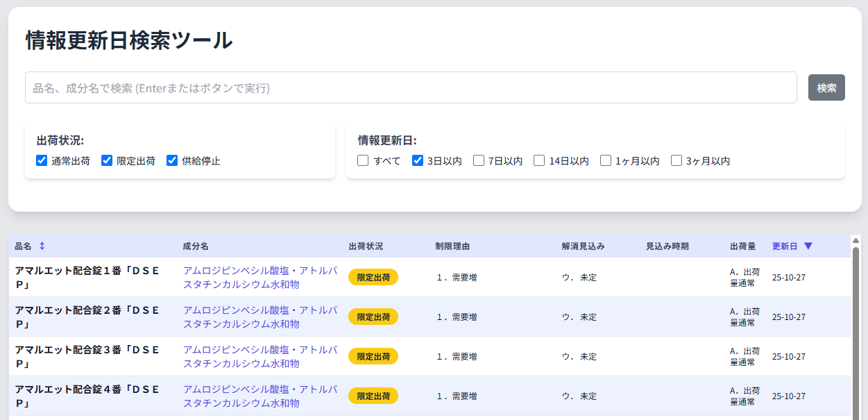
Task: Check the 3ヶ月以内 filter option
Action: click(x=676, y=160)
